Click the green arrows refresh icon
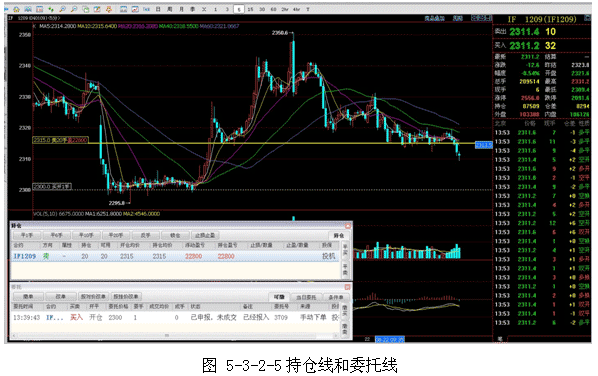The width and height of the screenshot is (598, 376). [51, 9]
